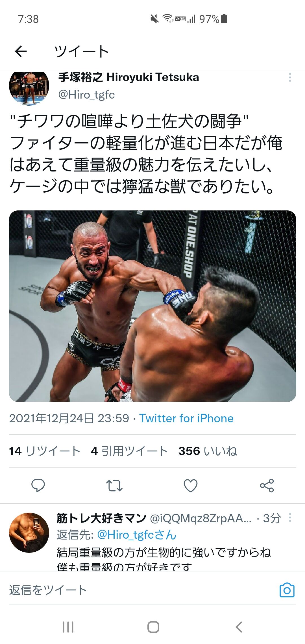Open 筋トレ大好きマン's profile picture

click(29, 532)
